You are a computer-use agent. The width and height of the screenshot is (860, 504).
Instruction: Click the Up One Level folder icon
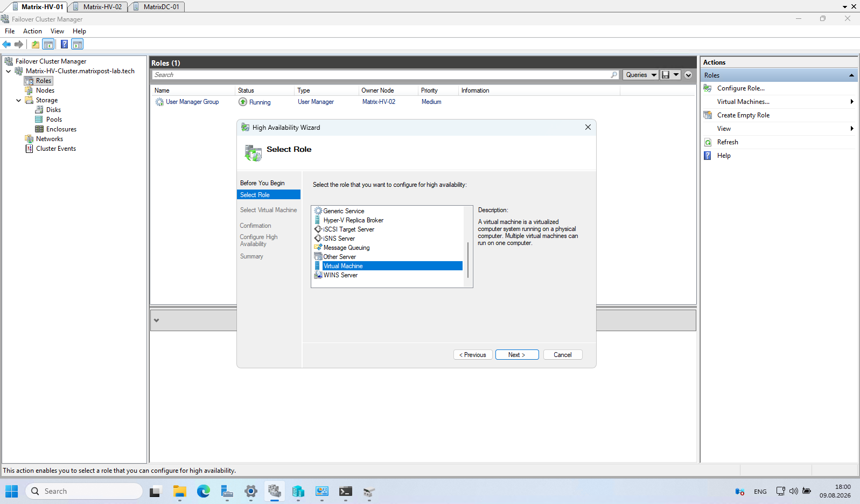[x=36, y=44]
